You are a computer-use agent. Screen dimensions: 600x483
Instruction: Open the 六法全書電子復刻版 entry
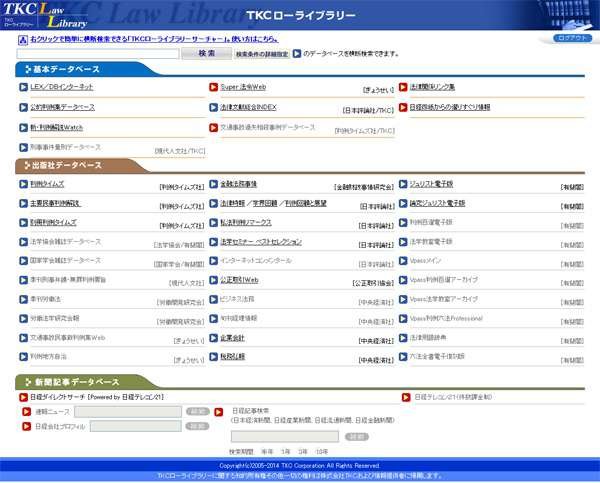pyautogui.click(x=437, y=356)
